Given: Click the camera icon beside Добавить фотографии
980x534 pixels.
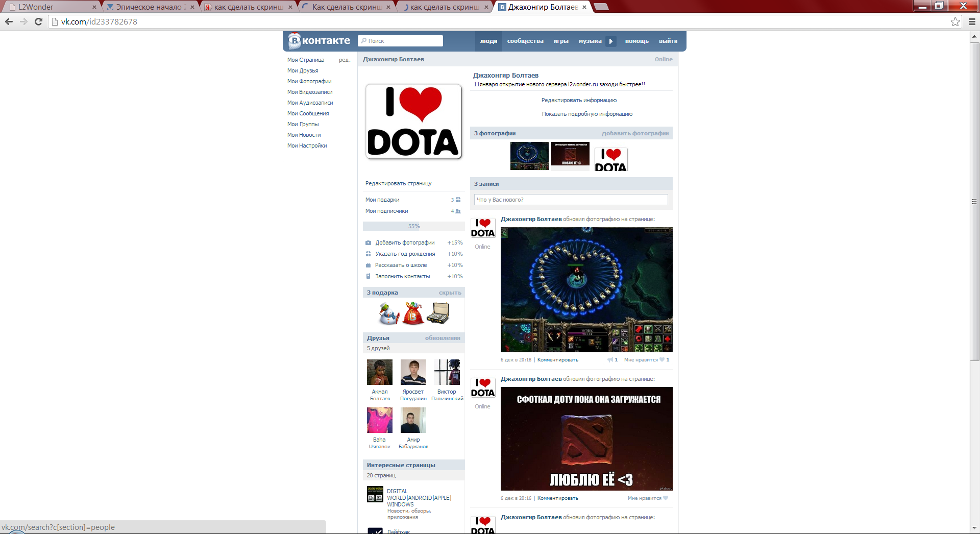Looking at the screenshot, I should click(x=368, y=243).
